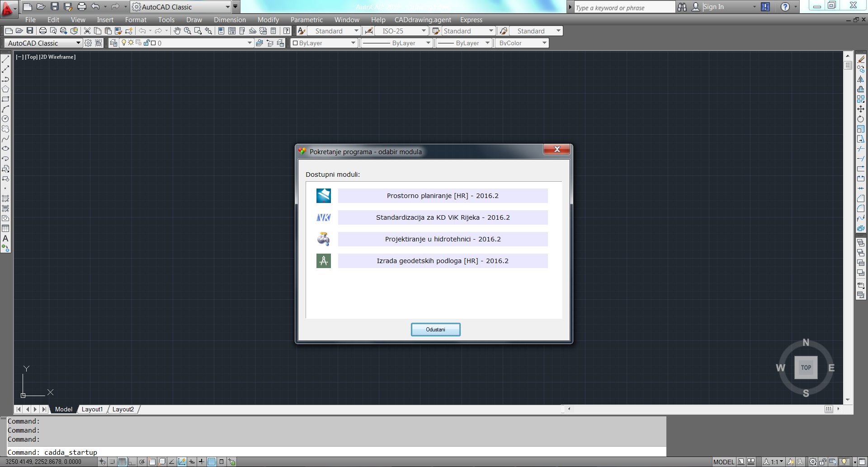Click Workspace Settings gear in toolbar

[88, 43]
